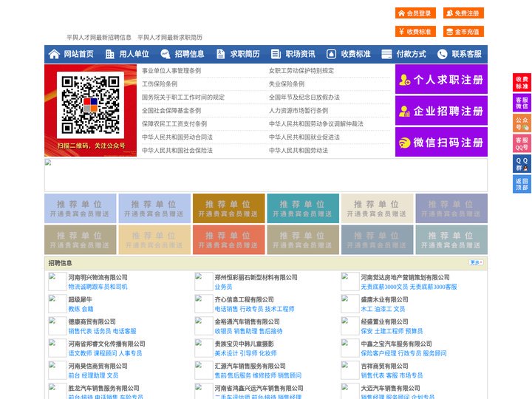532x399 pixels.
Task: Click the document icon beside 求职简历
Action: coord(220,54)
